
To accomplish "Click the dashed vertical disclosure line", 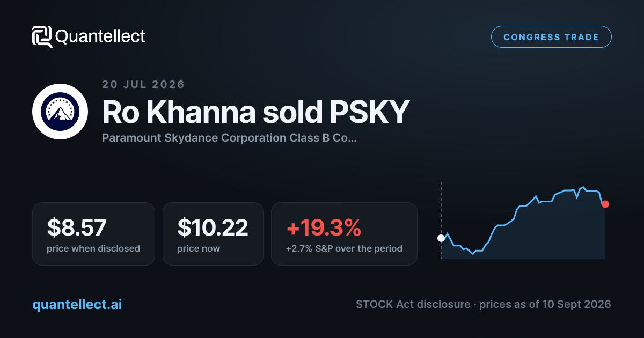I will (x=441, y=221).
